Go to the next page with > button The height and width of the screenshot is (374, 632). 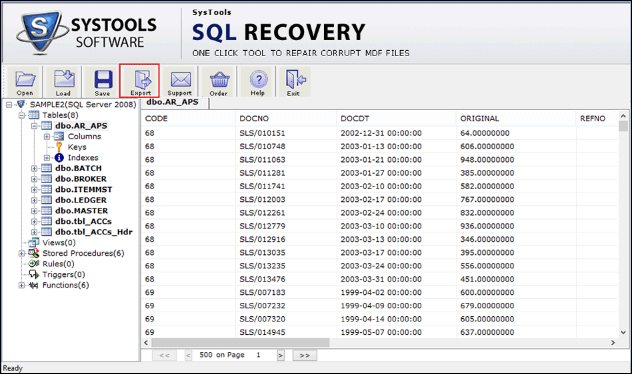pos(281,355)
